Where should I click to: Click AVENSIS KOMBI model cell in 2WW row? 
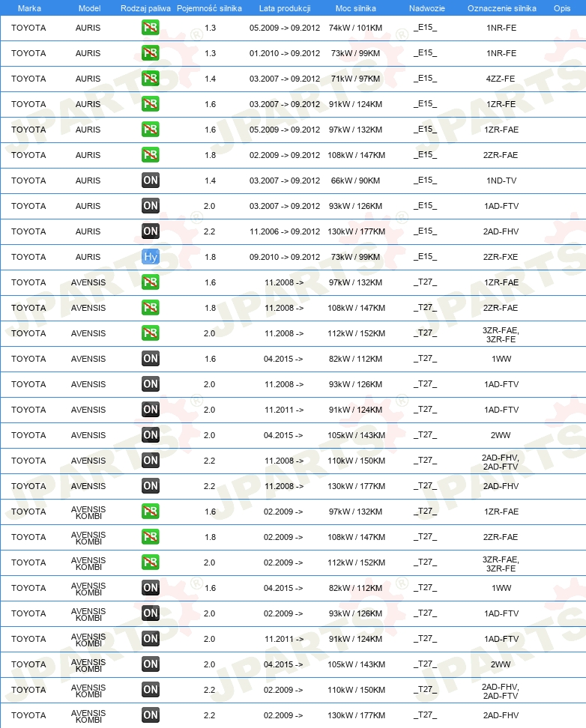[x=88, y=665]
